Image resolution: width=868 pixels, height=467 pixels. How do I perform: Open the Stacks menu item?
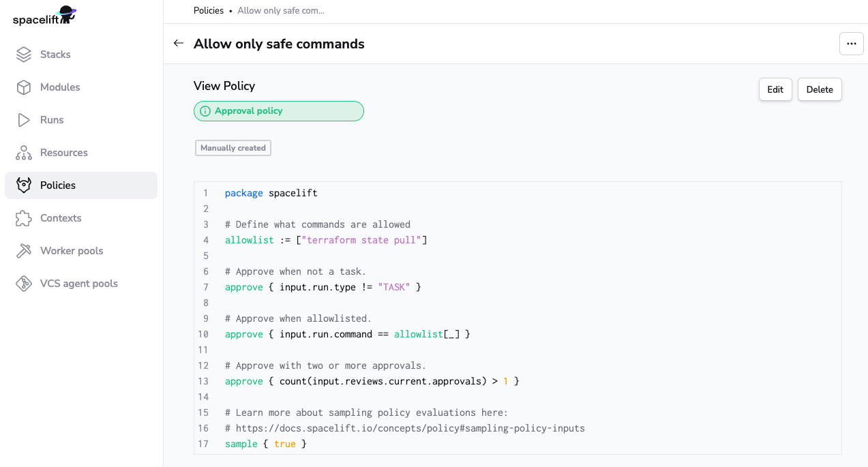point(55,55)
